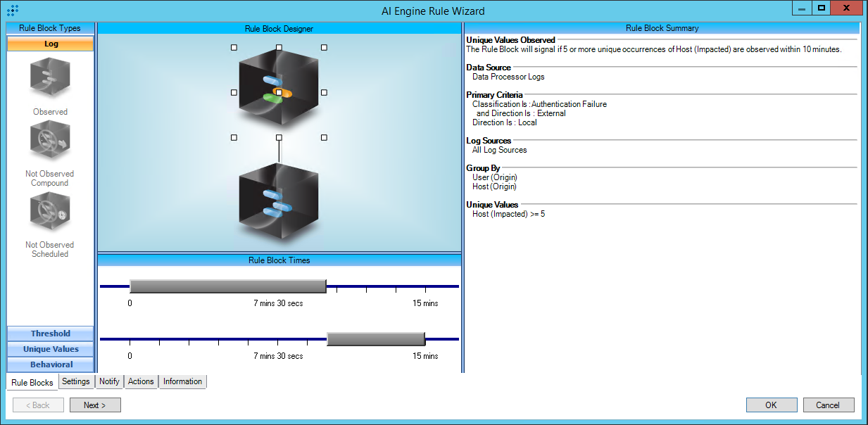This screenshot has height=425, width=868.
Task: Select the Not Observed Scheduled block icon
Action: 50,214
